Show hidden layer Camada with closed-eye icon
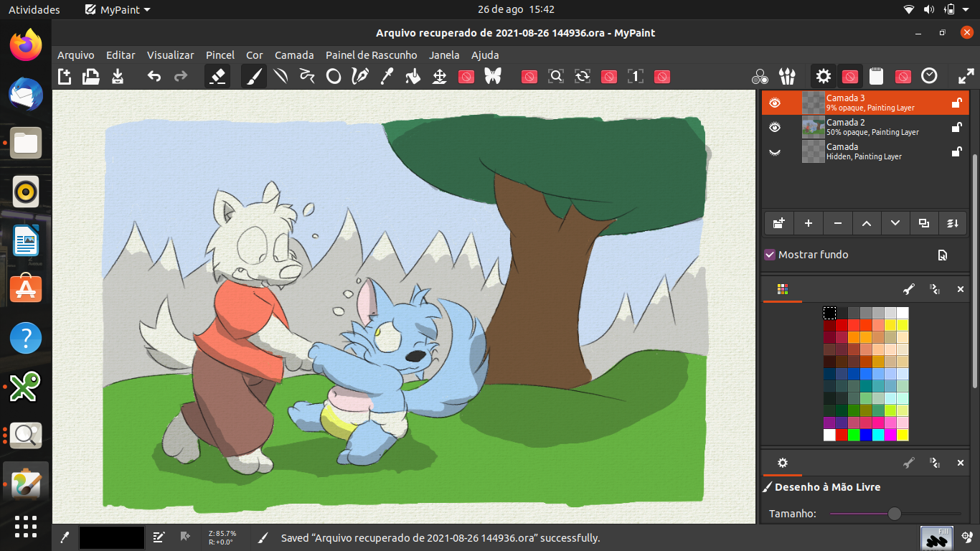 point(775,151)
